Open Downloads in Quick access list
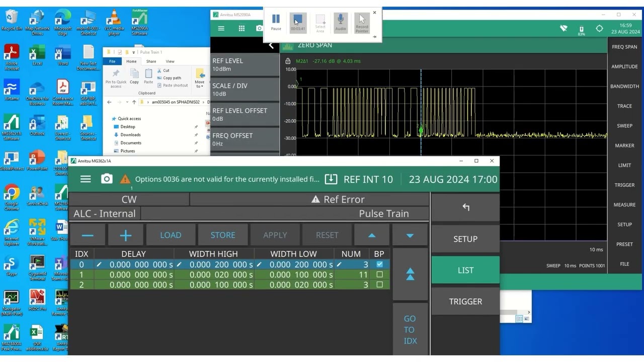The width and height of the screenshot is (644, 362). [130, 135]
